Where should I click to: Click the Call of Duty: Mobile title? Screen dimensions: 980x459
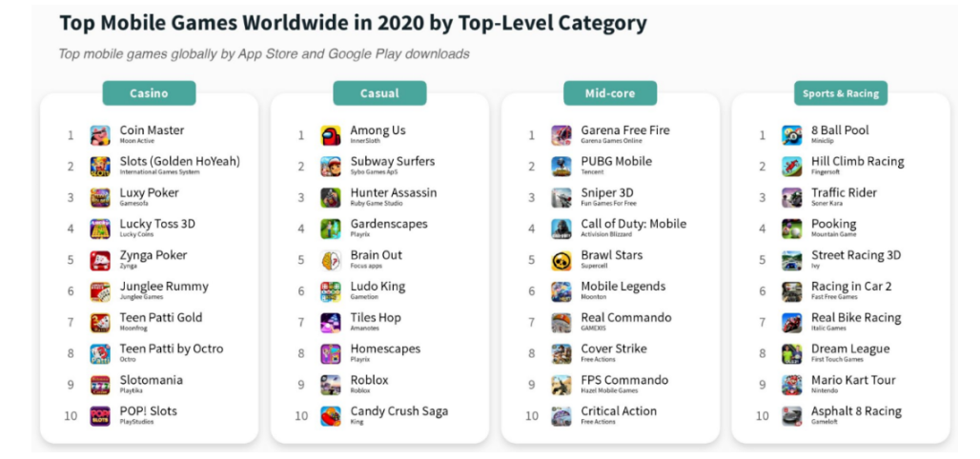634,224
